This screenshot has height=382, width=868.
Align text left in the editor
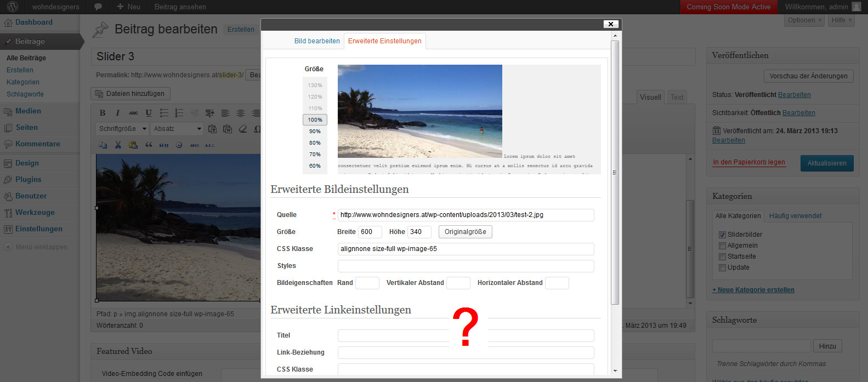point(225,113)
